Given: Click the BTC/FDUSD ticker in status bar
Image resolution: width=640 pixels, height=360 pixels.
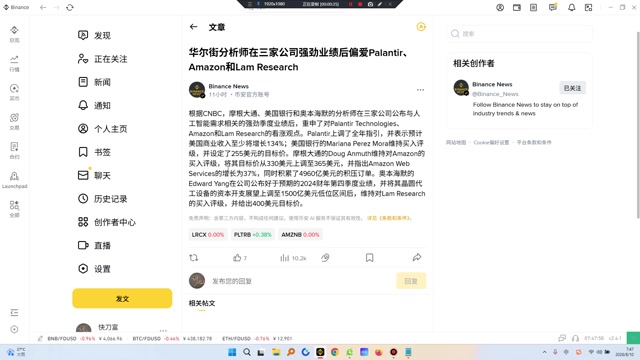Looking at the screenshot, I should 172,338.
